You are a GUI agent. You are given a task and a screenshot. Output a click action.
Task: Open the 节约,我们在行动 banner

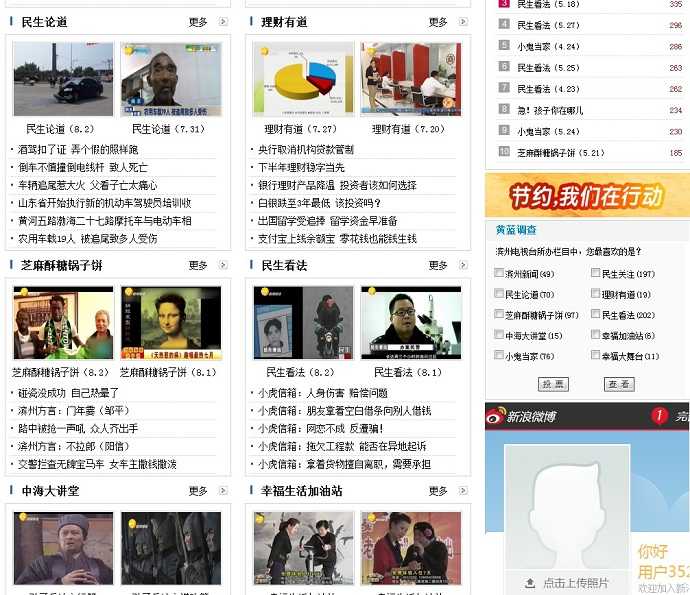[587, 195]
